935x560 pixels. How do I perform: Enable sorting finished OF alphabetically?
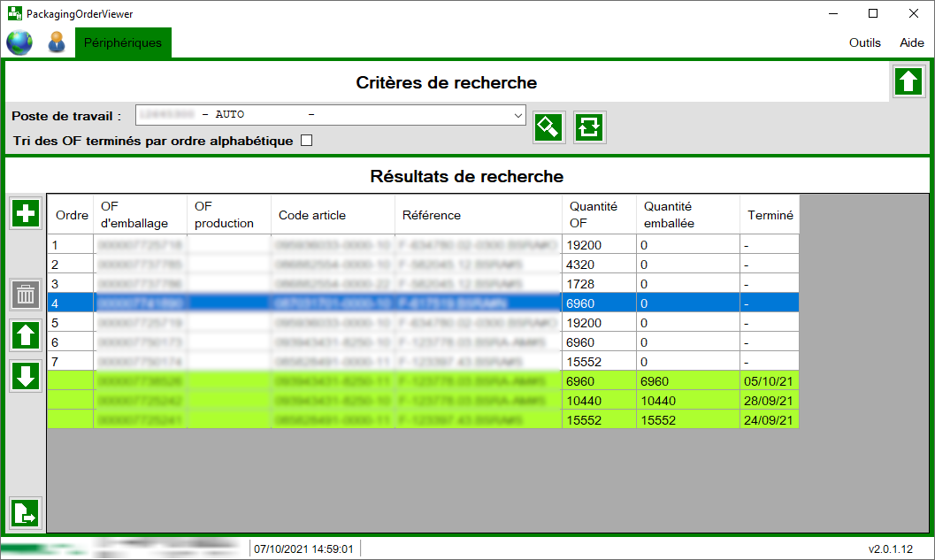305,140
